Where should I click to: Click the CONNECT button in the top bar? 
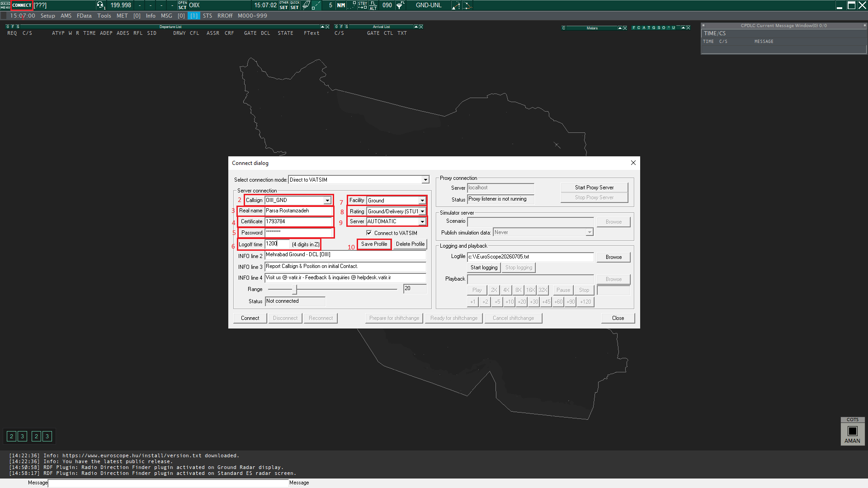[22, 5]
